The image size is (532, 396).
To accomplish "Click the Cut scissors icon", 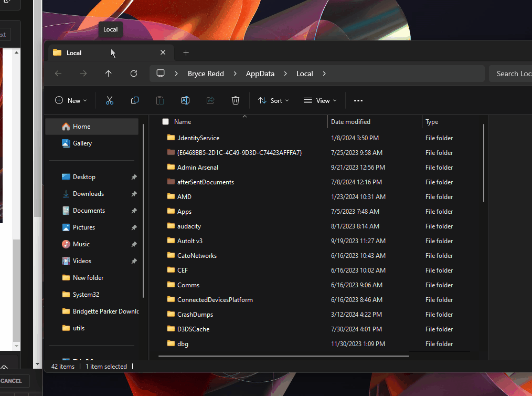I will coord(109,100).
